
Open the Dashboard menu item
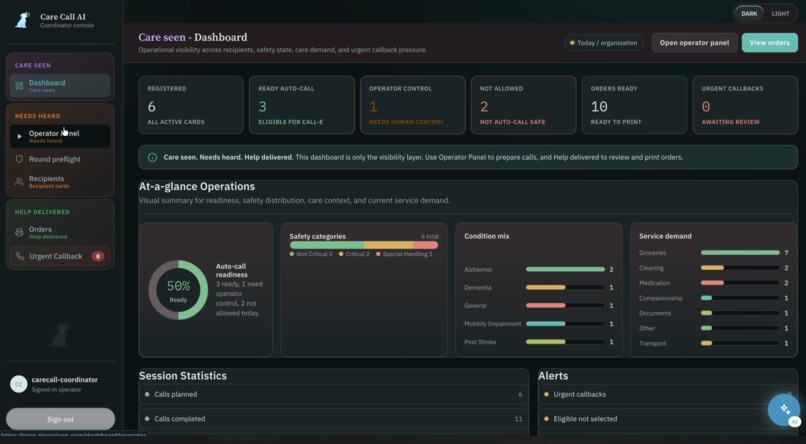pos(60,86)
